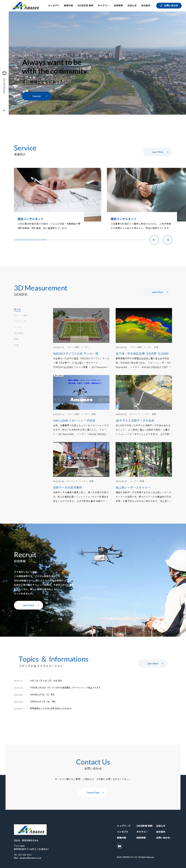Viewport: 186px width, 868px height.
Task: Click the Contact Page button
Action: tap(93, 793)
